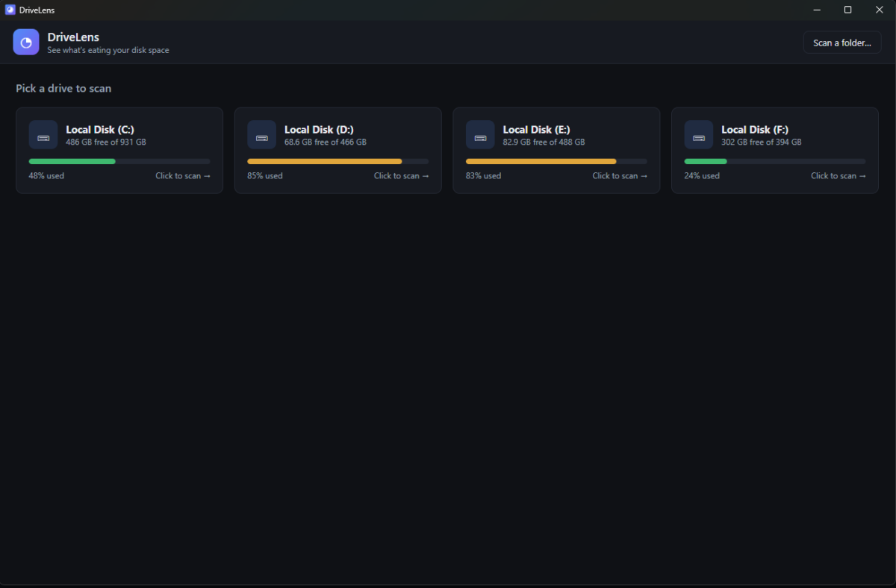
Task: Select the Local Disk (D:) title
Action: tap(319, 130)
